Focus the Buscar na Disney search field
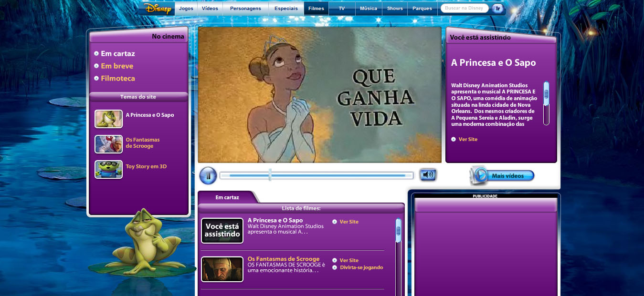Screen dimensions: 644x296 [465, 8]
